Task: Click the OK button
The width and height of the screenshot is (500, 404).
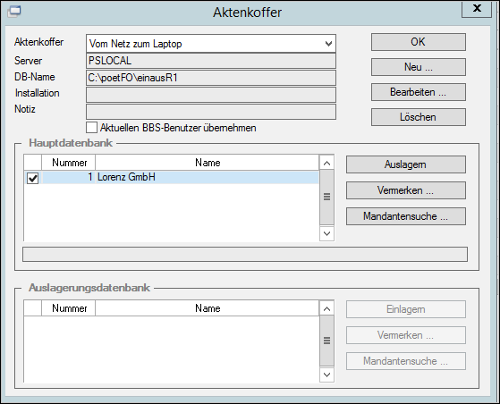Action: tap(418, 42)
